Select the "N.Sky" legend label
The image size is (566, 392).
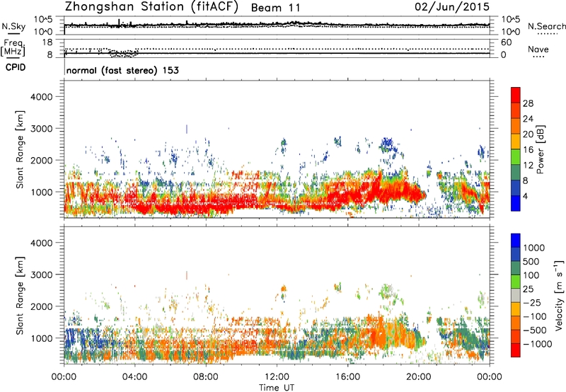pyautogui.click(x=13, y=26)
